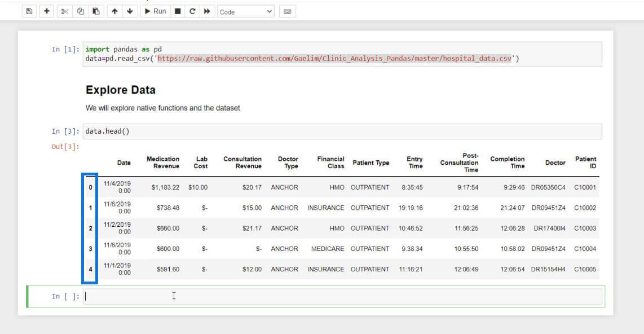This screenshot has width=644, height=334.
Task: Insert a new cell with plus icon
Action: [x=47, y=11]
